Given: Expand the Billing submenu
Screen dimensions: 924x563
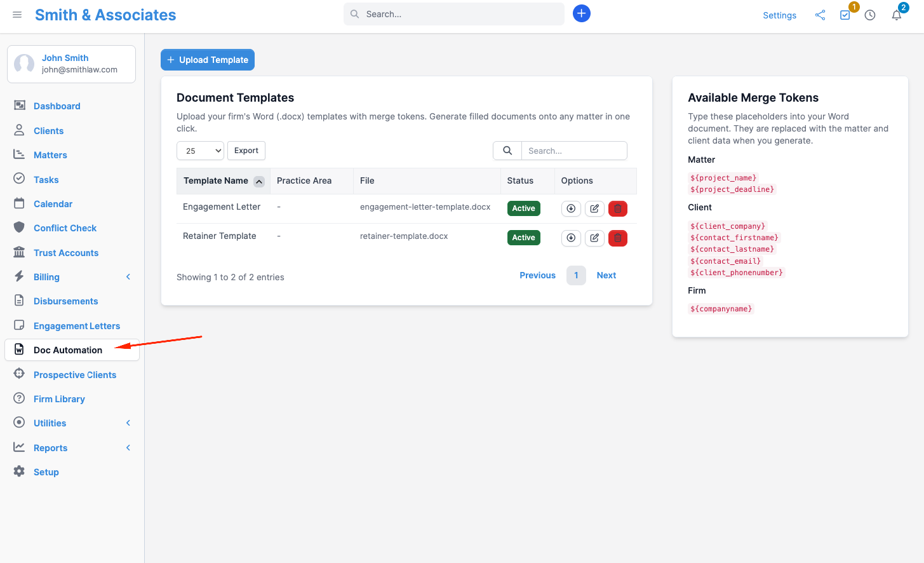Looking at the screenshot, I should [x=128, y=277].
